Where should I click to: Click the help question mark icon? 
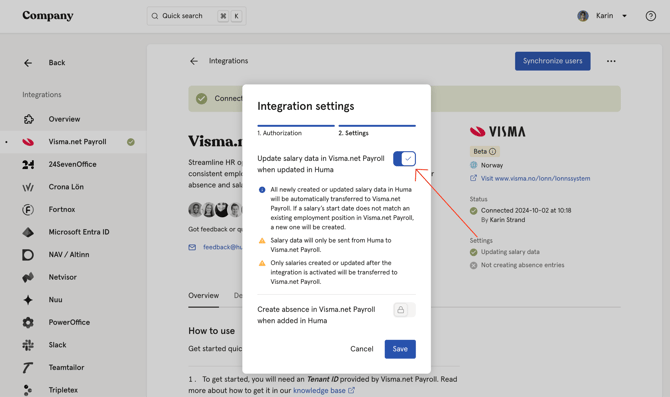(x=650, y=16)
